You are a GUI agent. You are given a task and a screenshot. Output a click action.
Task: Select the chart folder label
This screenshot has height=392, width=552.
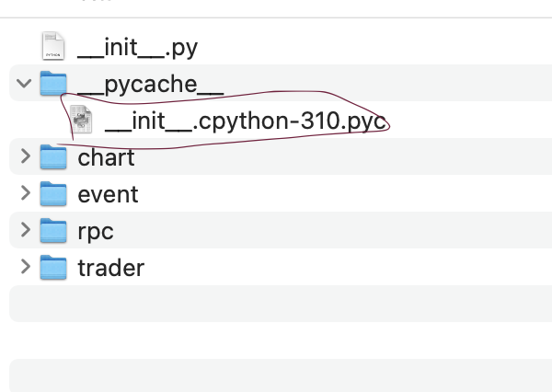pos(106,157)
